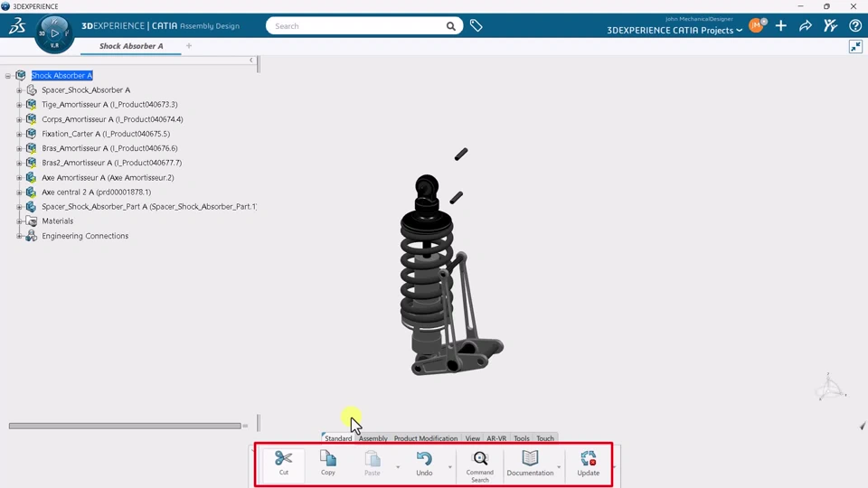868x488 pixels.
Task: Open the user profile avatar
Action: click(756, 25)
